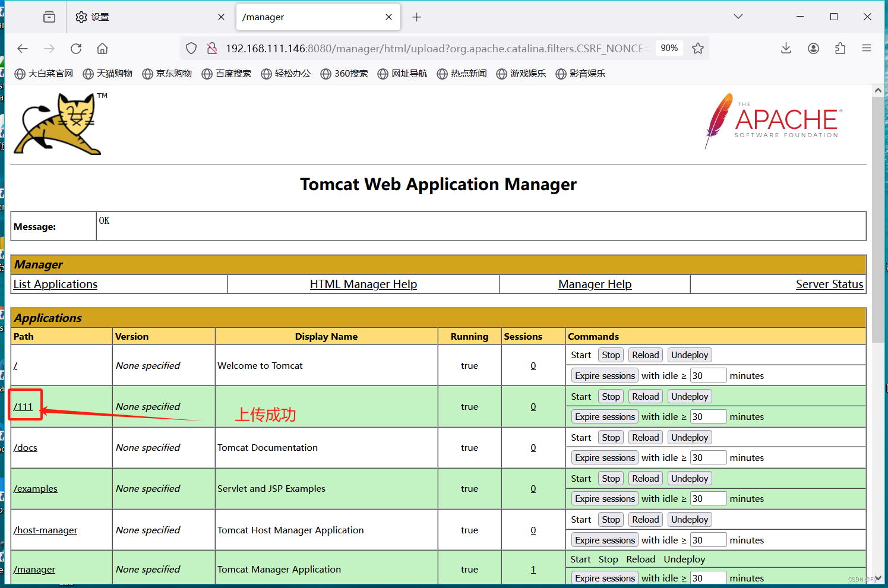Open the 网址导航 bookmark
Viewport: 888px width, 588px height.
pos(402,74)
